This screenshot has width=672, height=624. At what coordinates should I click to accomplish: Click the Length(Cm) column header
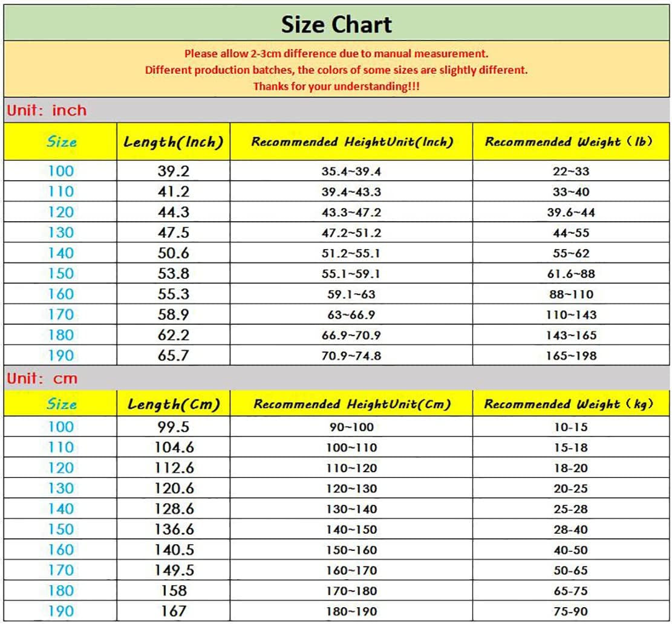point(174,405)
